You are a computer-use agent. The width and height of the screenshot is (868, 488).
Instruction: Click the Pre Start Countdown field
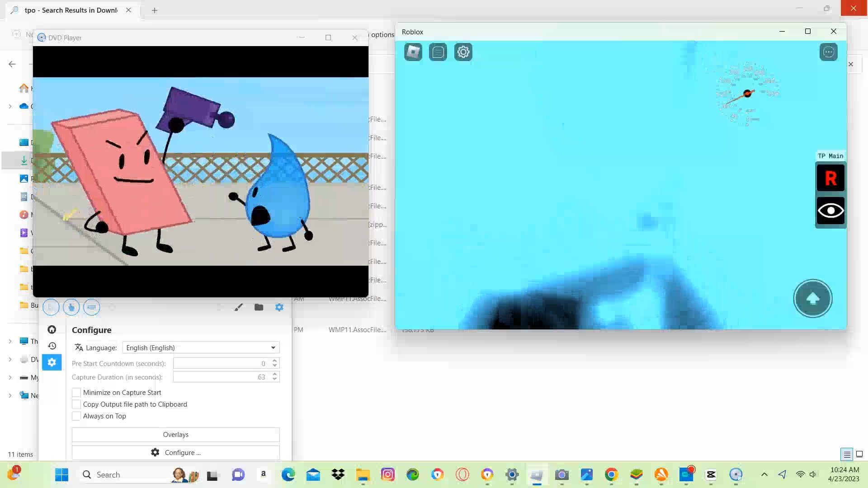point(222,363)
